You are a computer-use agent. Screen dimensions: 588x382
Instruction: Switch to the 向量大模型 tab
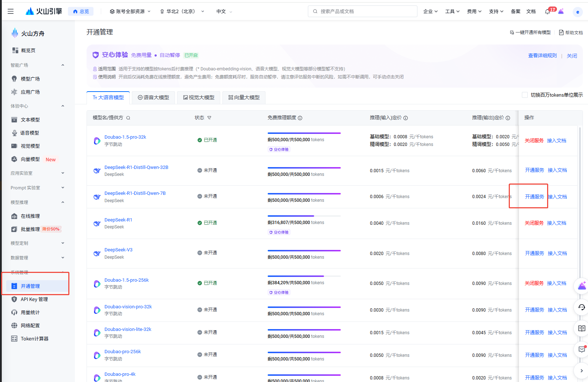244,97
